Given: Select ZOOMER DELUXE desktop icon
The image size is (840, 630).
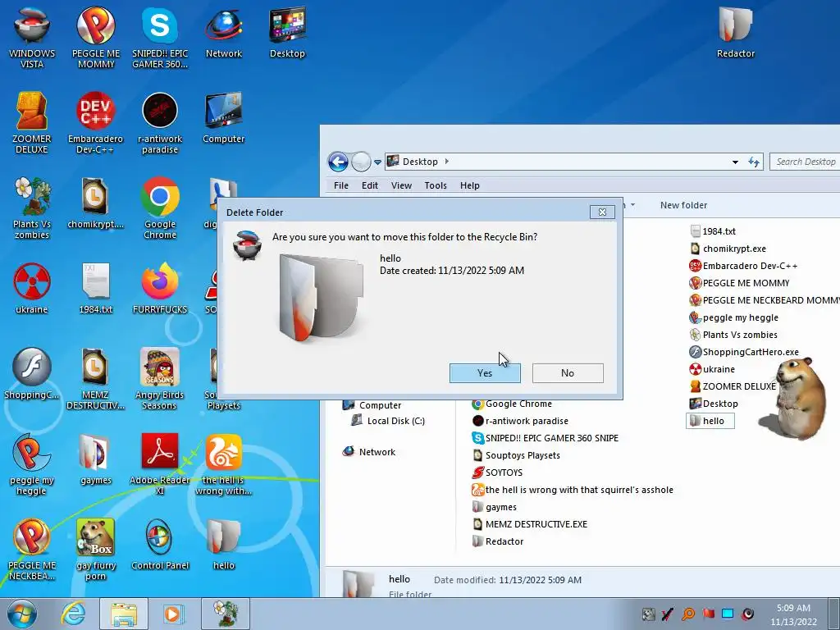Looking at the screenshot, I should click(x=32, y=123).
